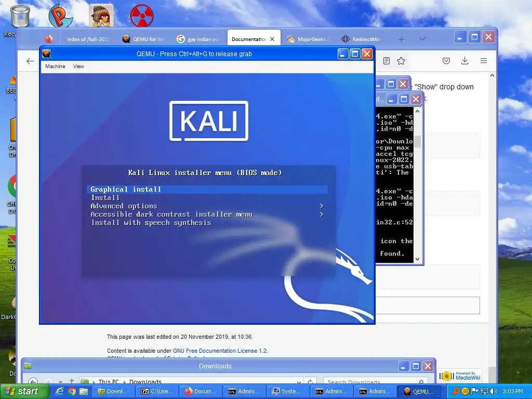532x399 pixels.
Task: Bookmark this page with the star icon
Action: pos(401,61)
